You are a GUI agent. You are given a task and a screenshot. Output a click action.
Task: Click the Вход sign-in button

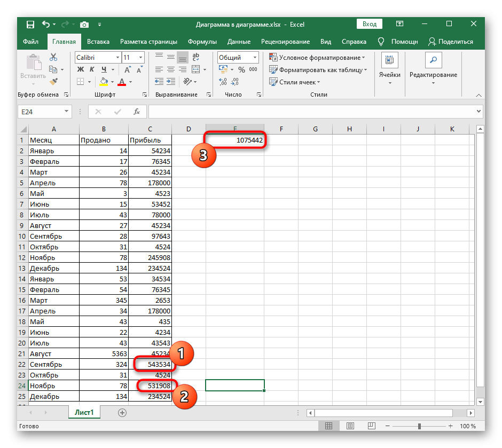tap(370, 24)
